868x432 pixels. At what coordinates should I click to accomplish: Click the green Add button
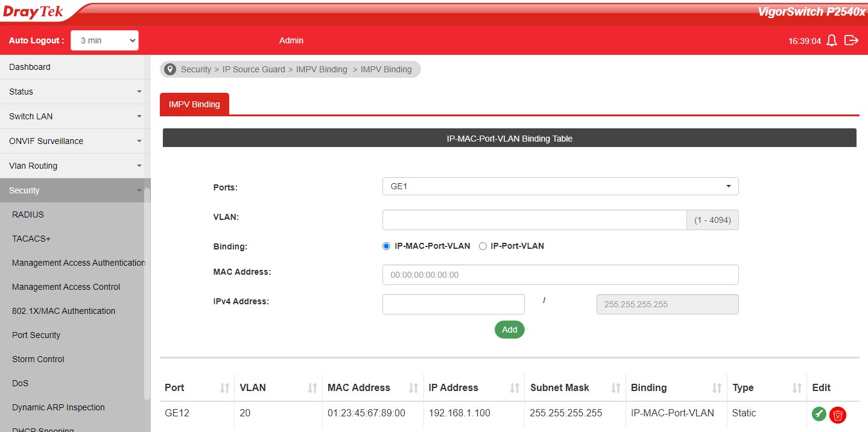click(x=509, y=330)
